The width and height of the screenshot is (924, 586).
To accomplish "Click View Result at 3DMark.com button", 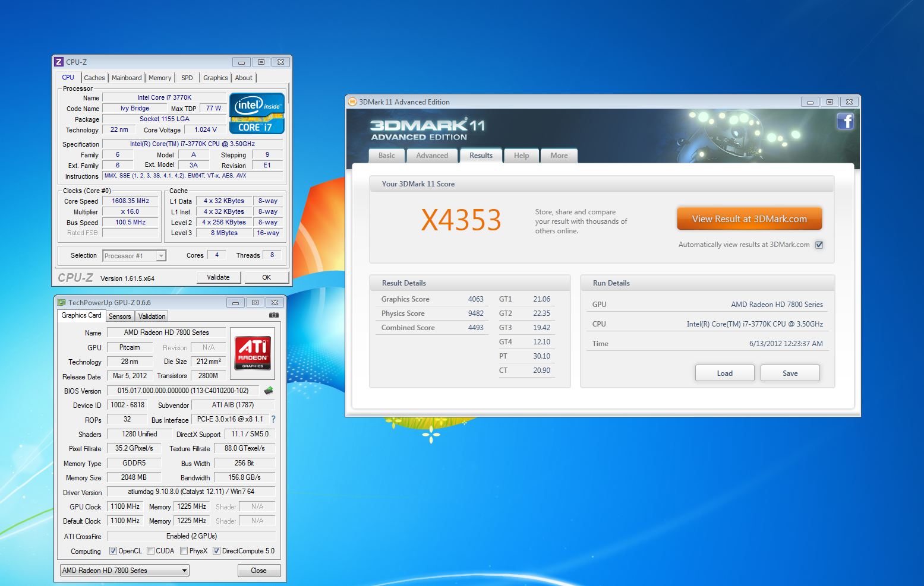I will pos(749,218).
